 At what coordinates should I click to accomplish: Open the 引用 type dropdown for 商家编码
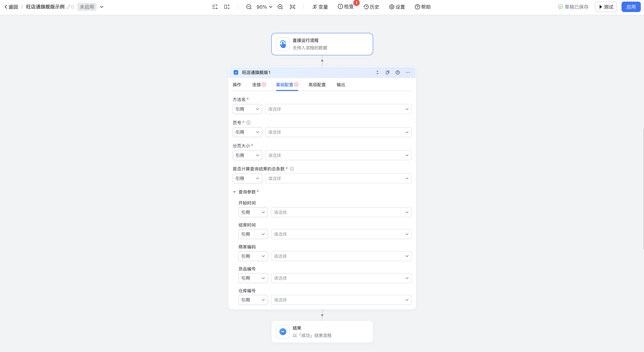253,256
